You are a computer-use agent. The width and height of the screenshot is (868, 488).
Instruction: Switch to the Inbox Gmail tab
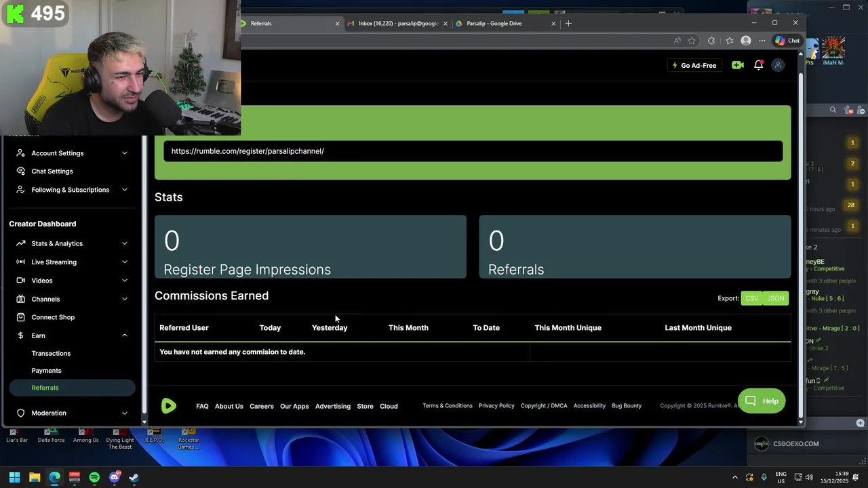[x=398, y=23]
